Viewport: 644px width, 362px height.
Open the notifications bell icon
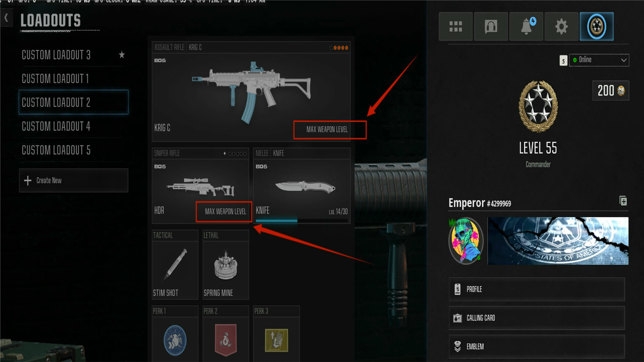(526, 26)
